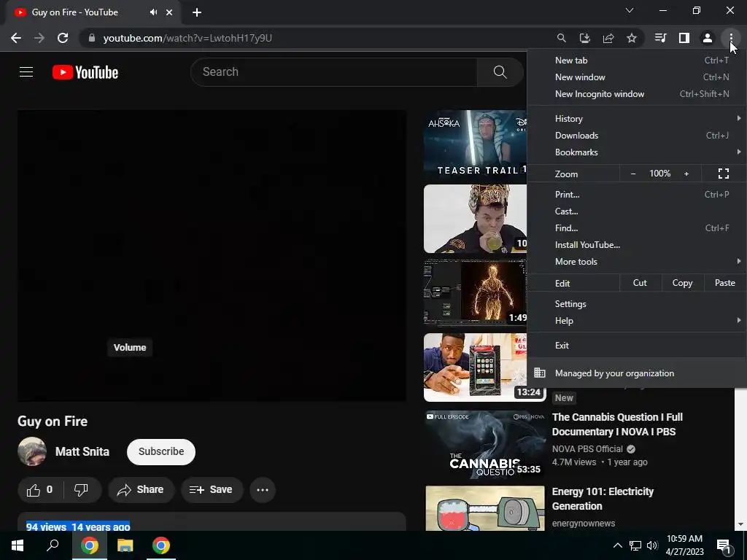Click the zoom magnifier icon in address bar
This screenshot has width=747, height=560.
click(x=561, y=38)
